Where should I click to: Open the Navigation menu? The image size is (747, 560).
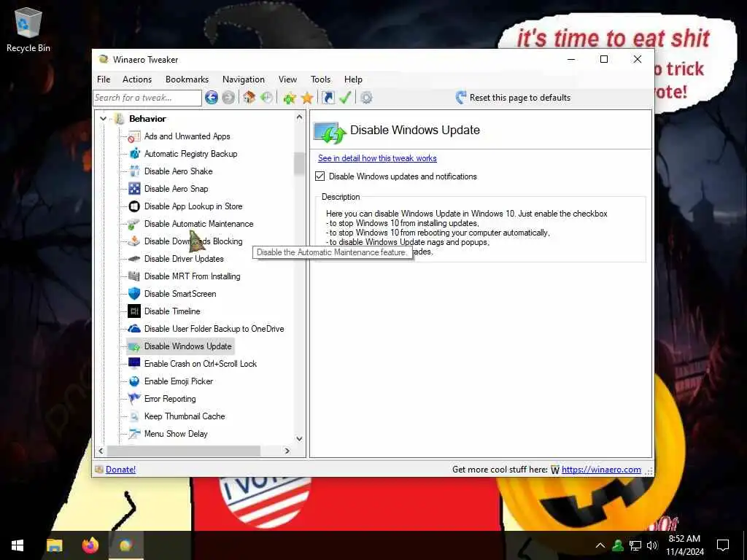pyautogui.click(x=244, y=79)
